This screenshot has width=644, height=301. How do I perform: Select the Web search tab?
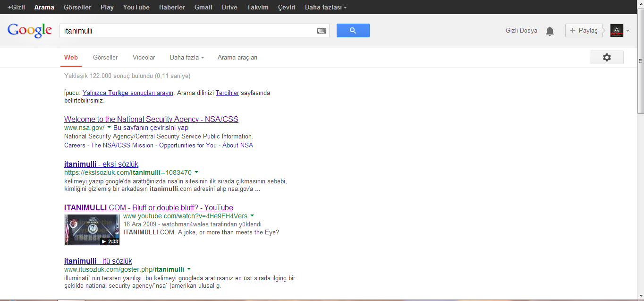pos(71,57)
